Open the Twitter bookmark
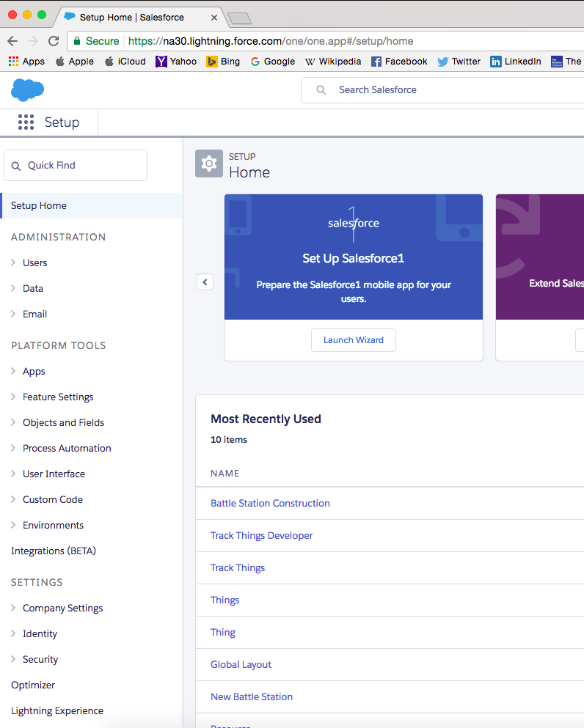 pyautogui.click(x=459, y=62)
